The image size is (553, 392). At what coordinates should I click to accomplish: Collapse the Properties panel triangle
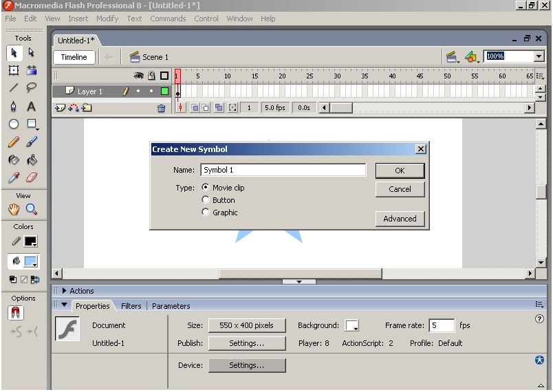pyautogui.click(x=64, y=305)
